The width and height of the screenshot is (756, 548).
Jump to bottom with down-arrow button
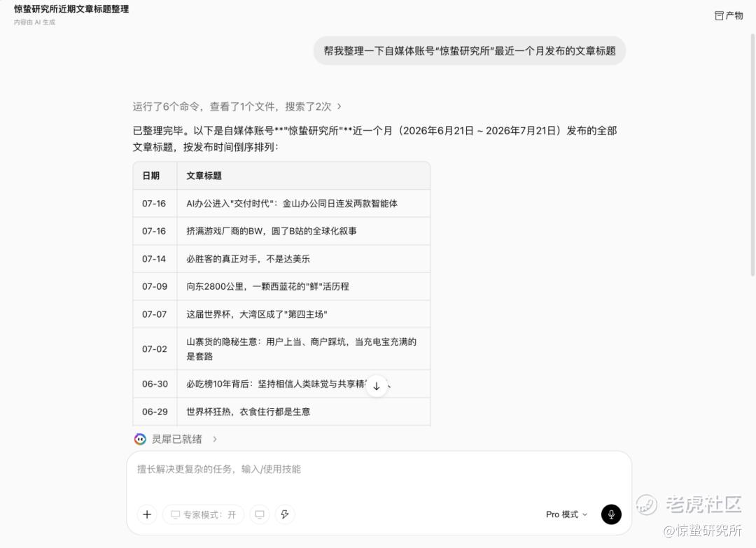(x=377, y=386)
